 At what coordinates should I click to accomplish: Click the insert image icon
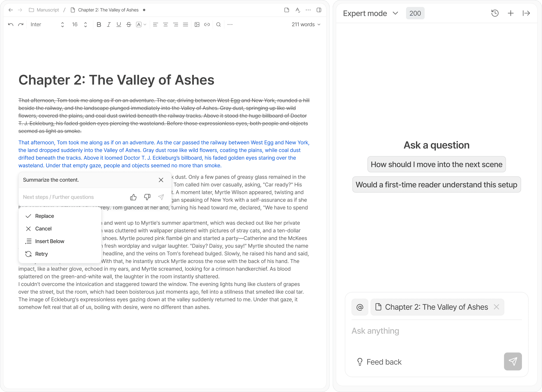coord(197,25)
